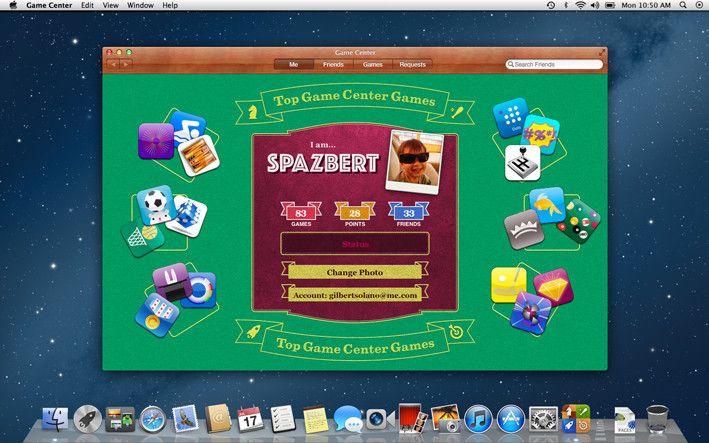Click the Account gilbertsolano@me.com button
709x443 pixels.
(x=355, y=295)
